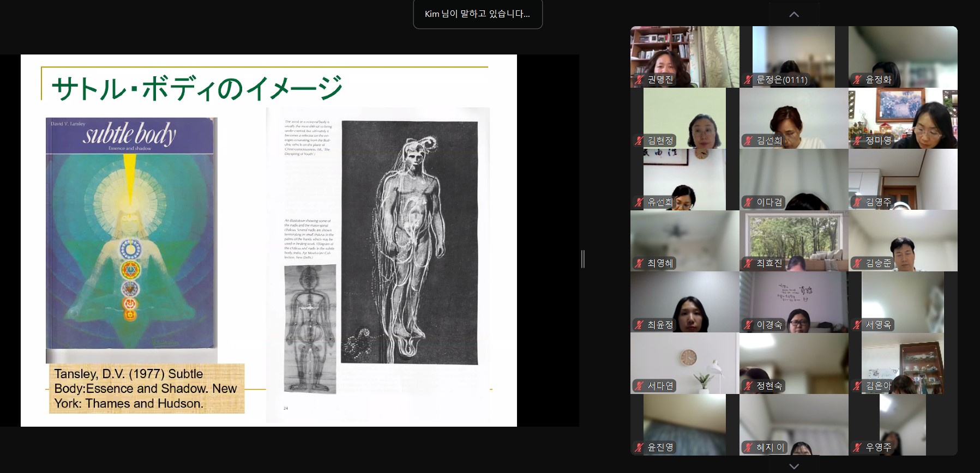Image resolution: width=980 pixels, height=473 pixels.
Task: Click the muted mic icon beside 김은아
Action: 857,386
